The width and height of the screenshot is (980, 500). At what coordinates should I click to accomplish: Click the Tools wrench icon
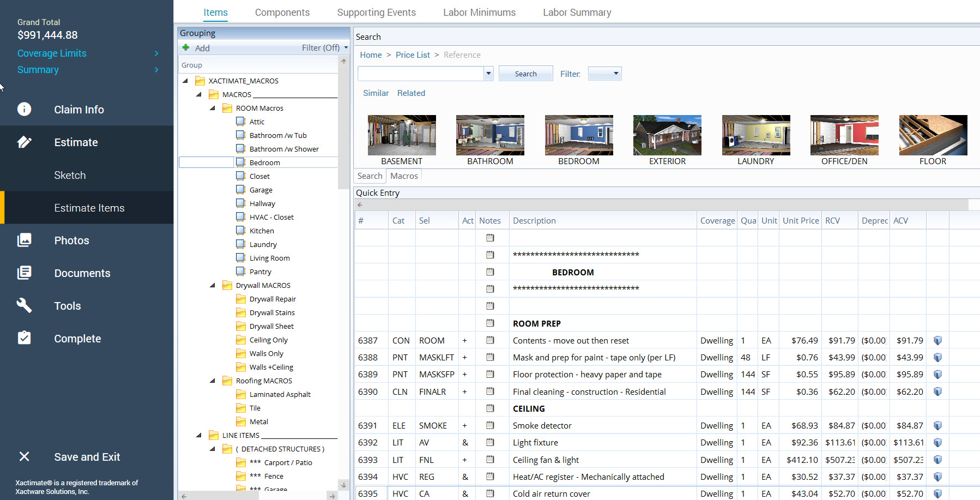tap(24, 305)
